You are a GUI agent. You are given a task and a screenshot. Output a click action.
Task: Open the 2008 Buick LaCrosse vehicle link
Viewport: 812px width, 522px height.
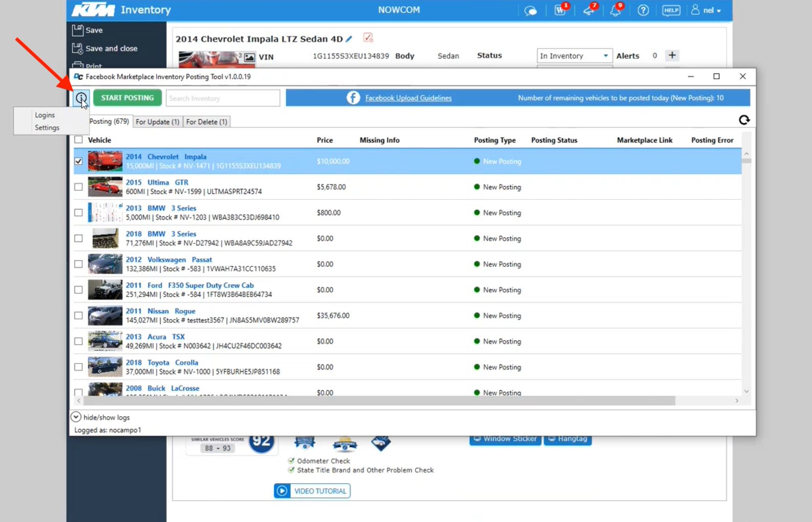pyautogui.click(x=162, y=388)
